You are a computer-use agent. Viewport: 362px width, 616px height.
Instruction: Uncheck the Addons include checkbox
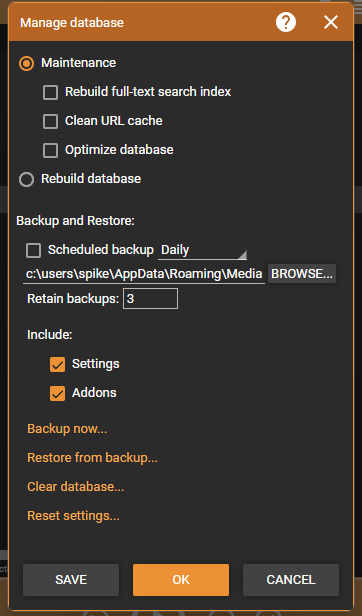[57, 393]
